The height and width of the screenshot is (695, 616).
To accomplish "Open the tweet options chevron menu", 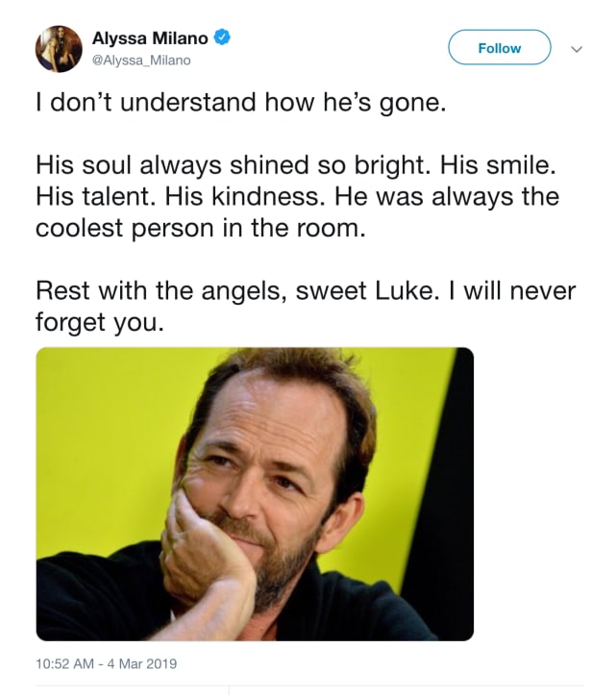I will (x=576, y=49).
